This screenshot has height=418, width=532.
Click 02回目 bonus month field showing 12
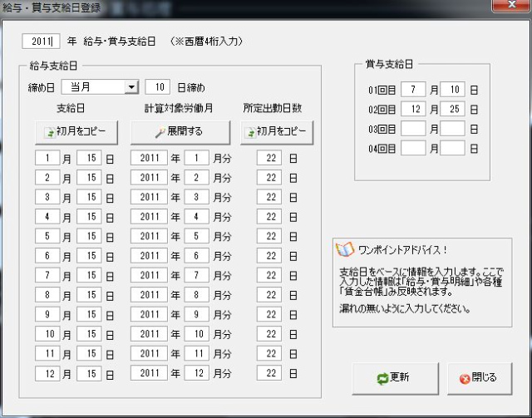413,109
